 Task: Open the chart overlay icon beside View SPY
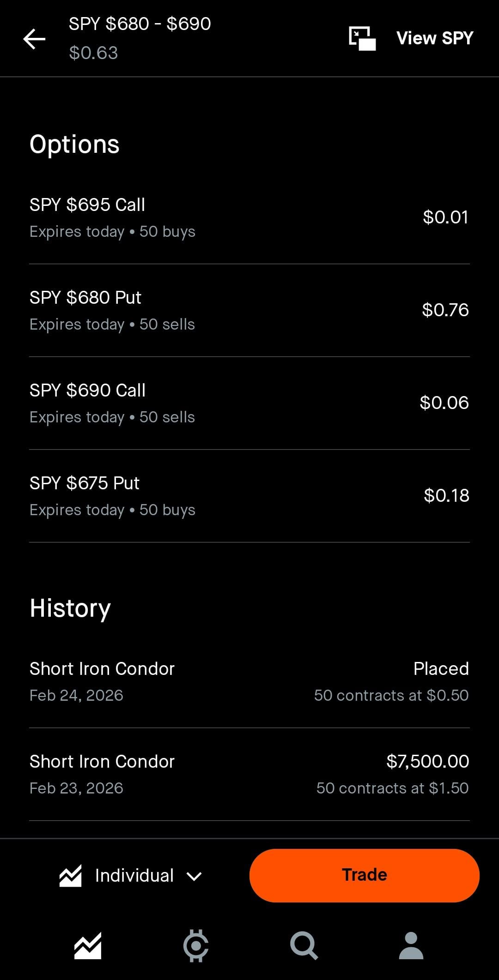[362, 38]
